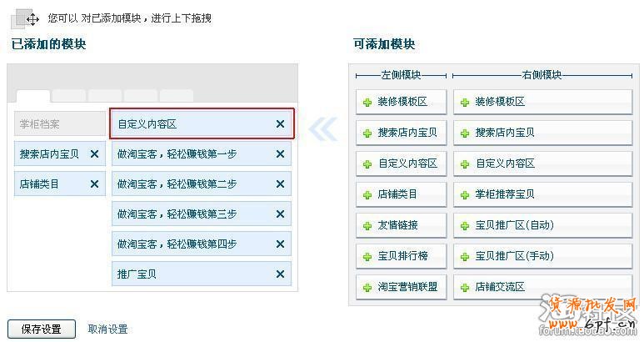Remove the 推广宝贝 module

[x=280, y=274]
